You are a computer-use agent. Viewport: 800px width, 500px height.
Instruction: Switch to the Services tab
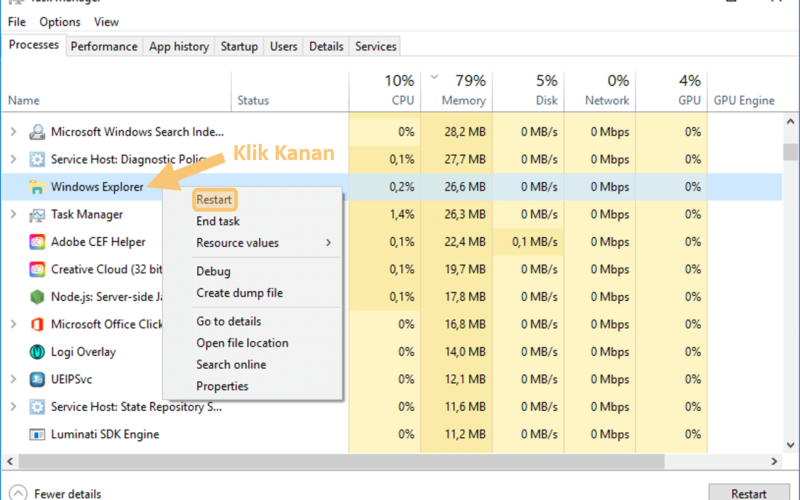tap(376, 46)
